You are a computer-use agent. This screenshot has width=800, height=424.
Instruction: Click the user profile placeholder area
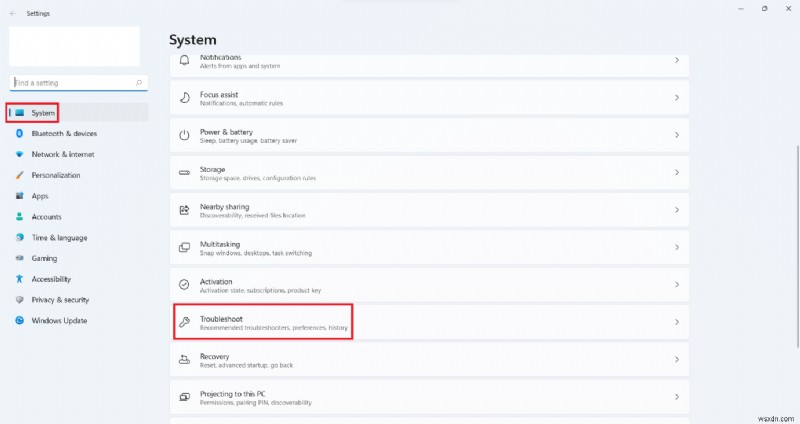pyautogui.click(x=74, y=46)
